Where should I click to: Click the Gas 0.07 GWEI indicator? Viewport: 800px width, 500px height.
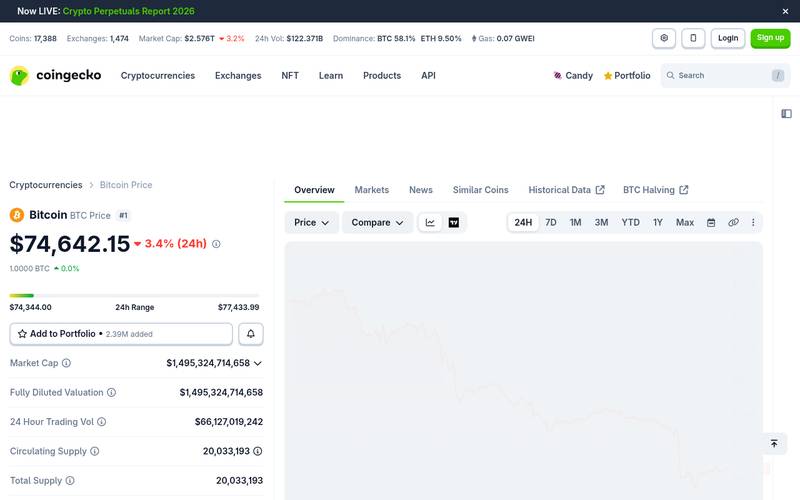click(x=503, y=38)
